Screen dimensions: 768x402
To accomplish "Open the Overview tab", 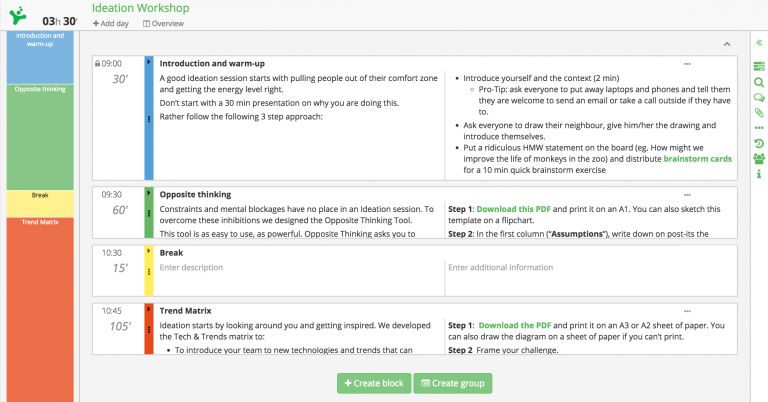I will [x=163, y=24].
